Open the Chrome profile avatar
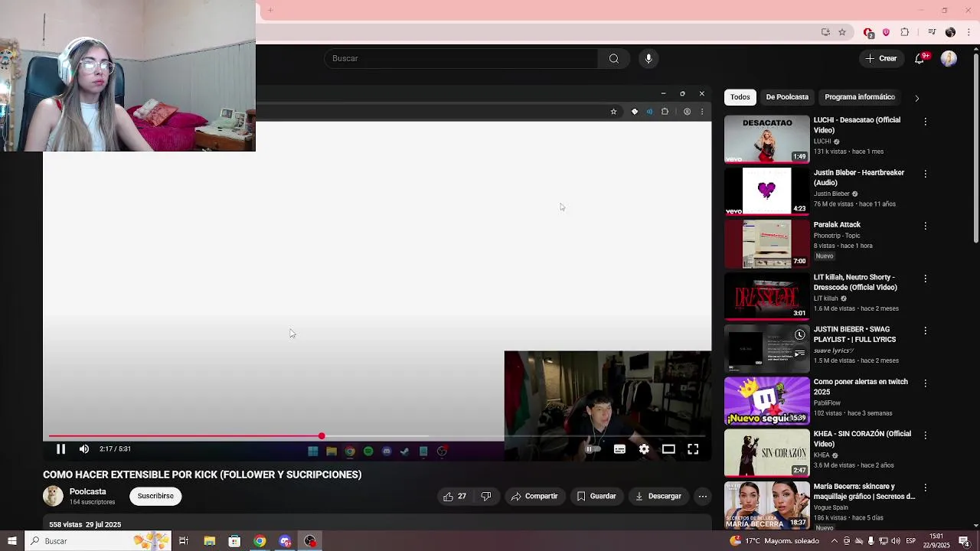The image size is (980, 551). (950, 32)
